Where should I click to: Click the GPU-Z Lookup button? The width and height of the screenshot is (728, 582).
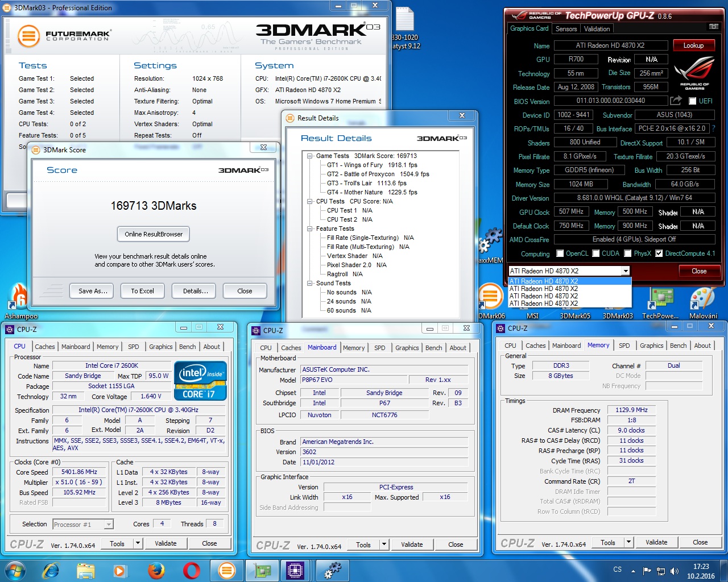(693, 45)
